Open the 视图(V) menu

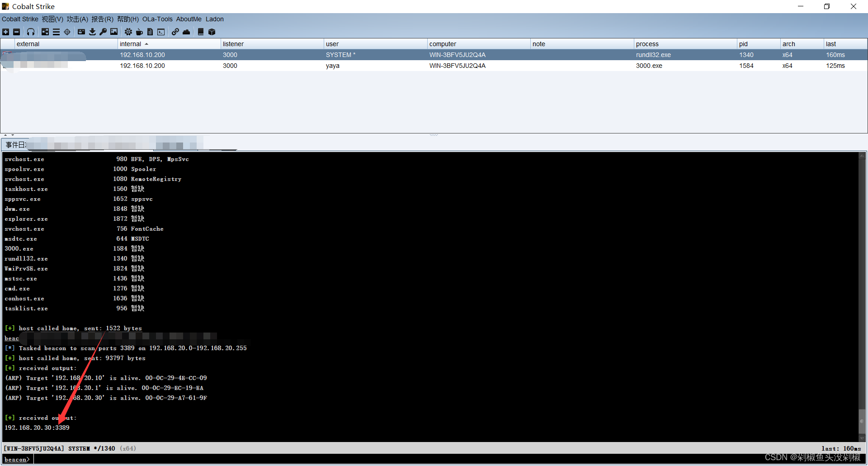(52, 19)
